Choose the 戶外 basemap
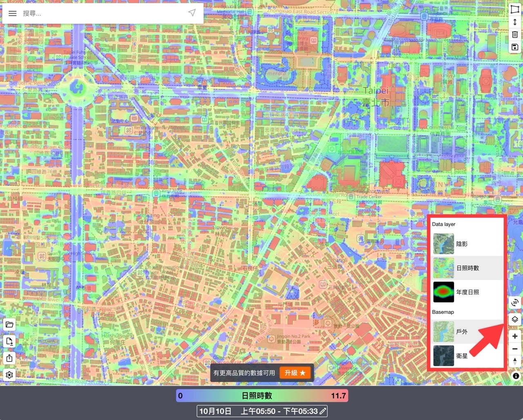This screenshot has height=420, width=523. pyautogui.click(x=468, y=331)
